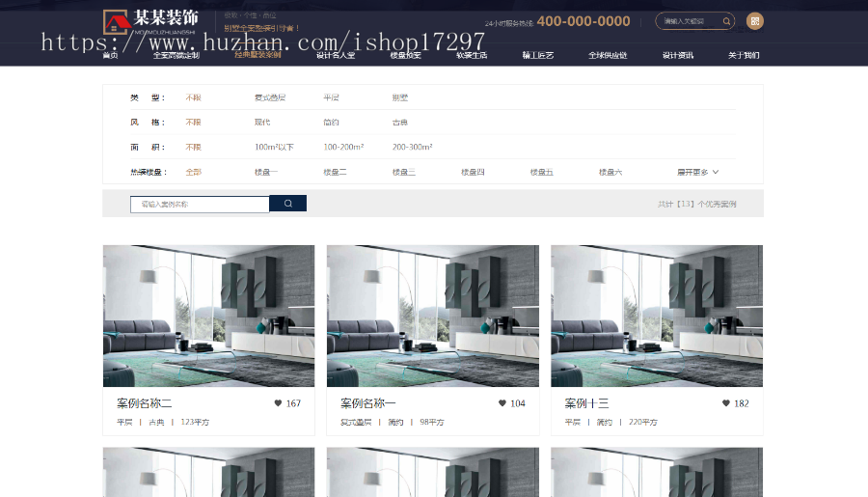The image size is (868, 497).
Task: Expand 展开更多 property list
Action: pyautogui.click(x=697, y=173)
